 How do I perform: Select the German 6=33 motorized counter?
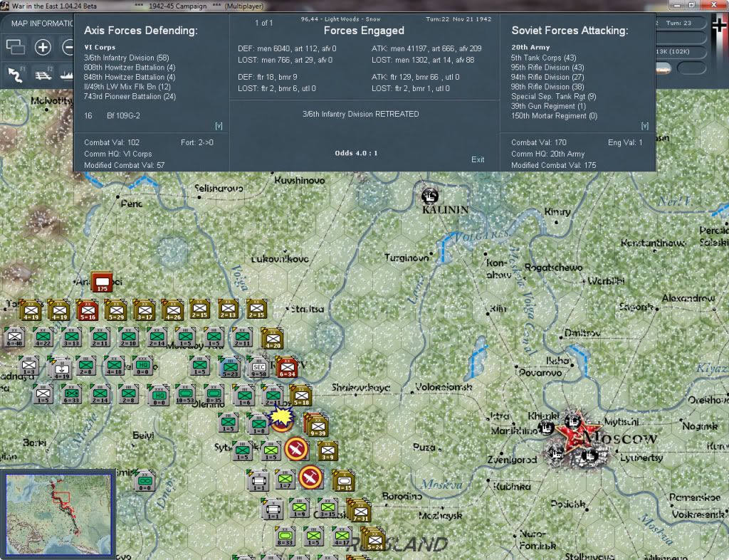[71, 394]
